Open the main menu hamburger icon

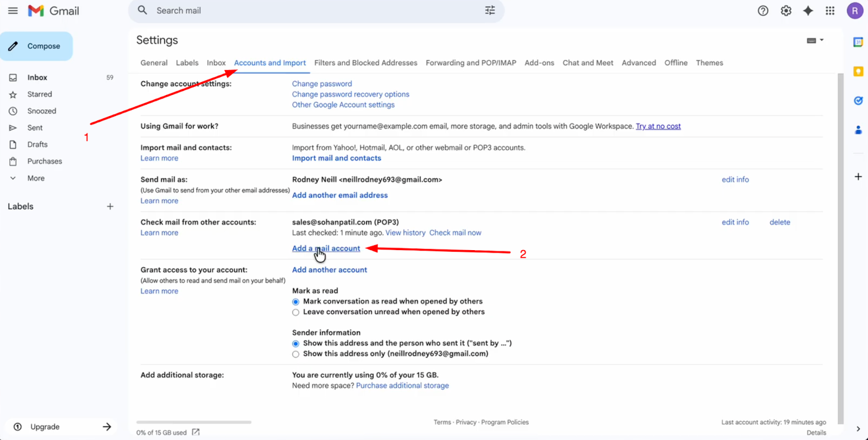[x=12, y=11]
